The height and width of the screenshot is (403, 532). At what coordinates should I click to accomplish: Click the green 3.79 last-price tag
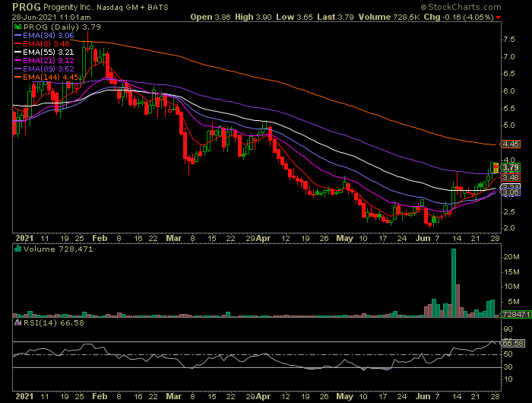511,167
